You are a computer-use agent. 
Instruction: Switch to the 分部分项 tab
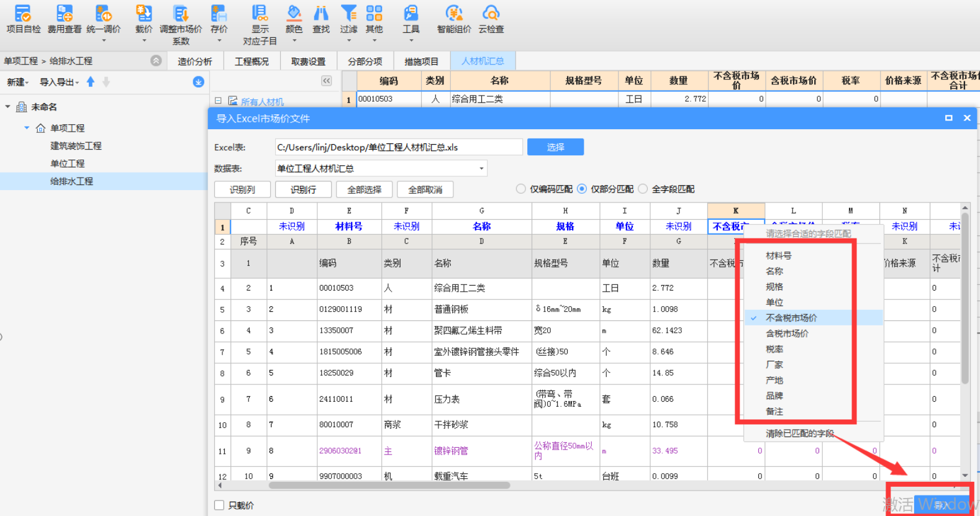coord(365,61)
